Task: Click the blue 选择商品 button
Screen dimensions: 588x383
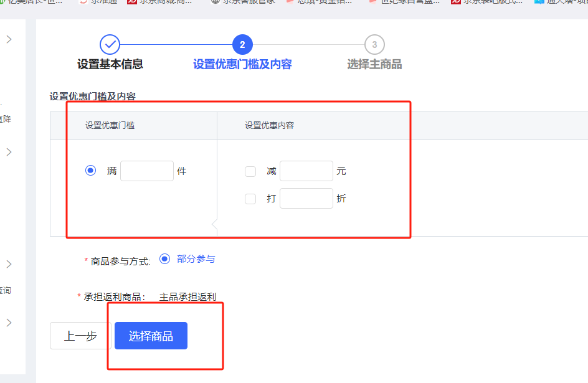Action: (x=151, y=336)
